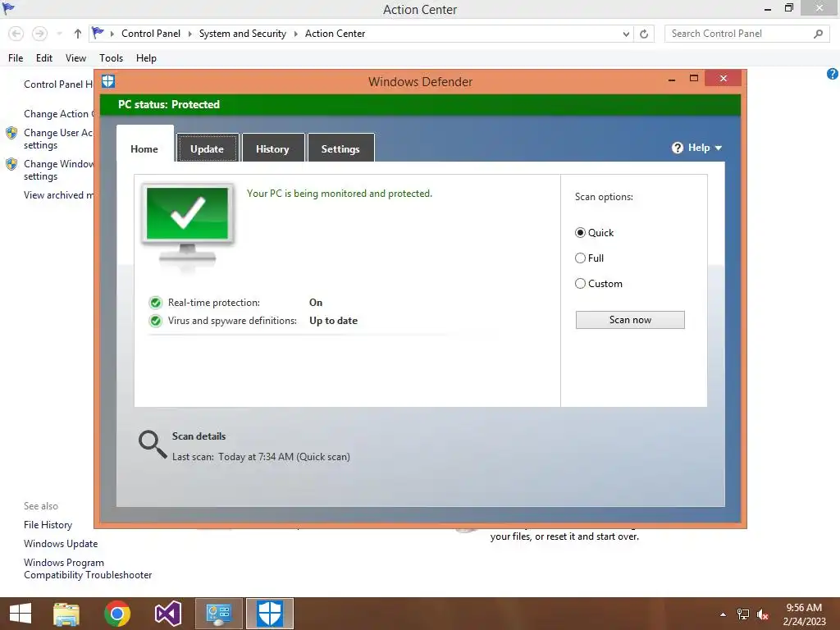
Task: Expand the arrow after System and Security breadcrumb
Action: (x=295, y=34)
